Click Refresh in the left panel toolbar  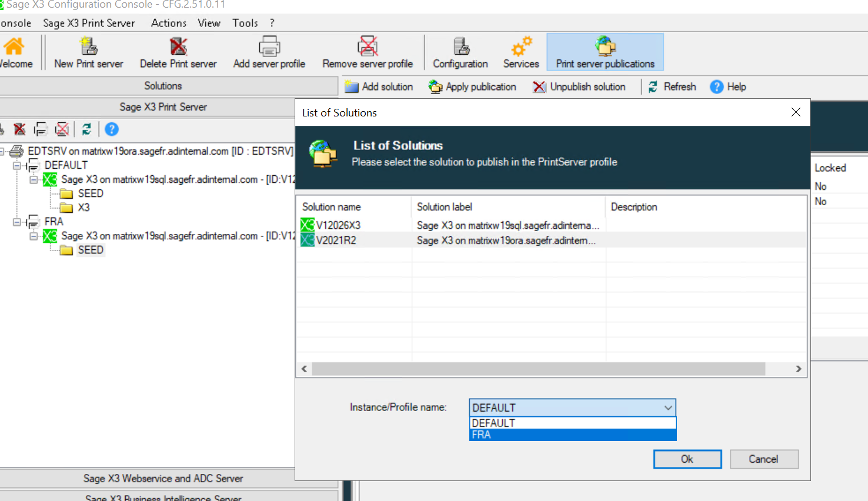coord(86,129)
